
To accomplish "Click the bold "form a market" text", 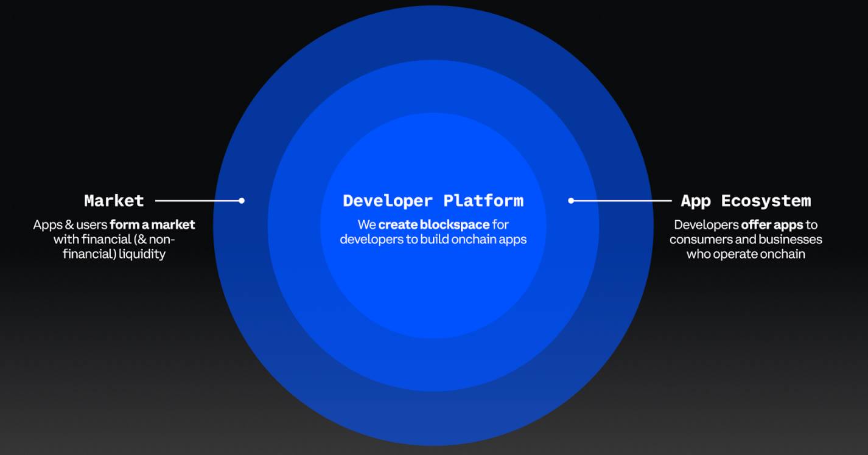I will coord(152,225).
